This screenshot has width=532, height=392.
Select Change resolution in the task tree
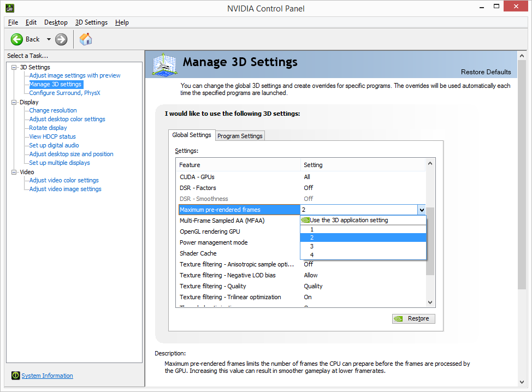[x=53, y=110]
